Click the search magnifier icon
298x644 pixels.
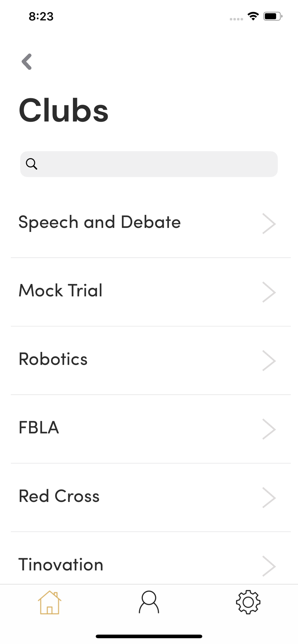click(x=32, y=164)
